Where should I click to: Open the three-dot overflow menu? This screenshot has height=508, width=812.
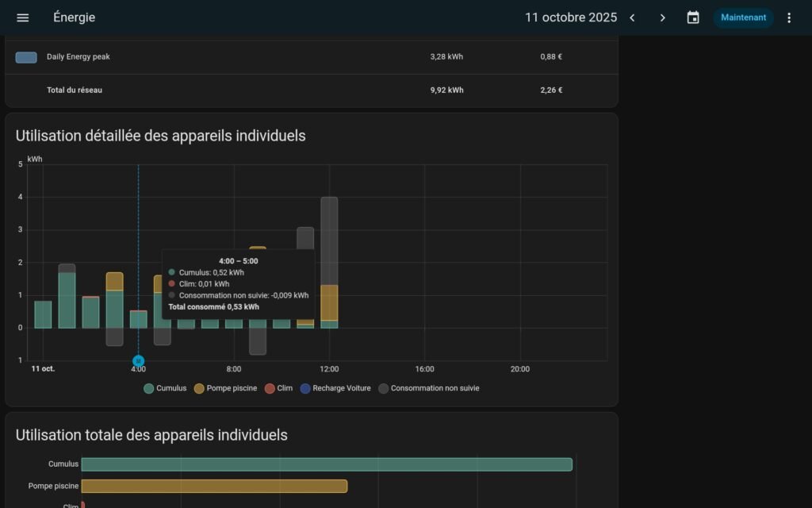point(788,17)
